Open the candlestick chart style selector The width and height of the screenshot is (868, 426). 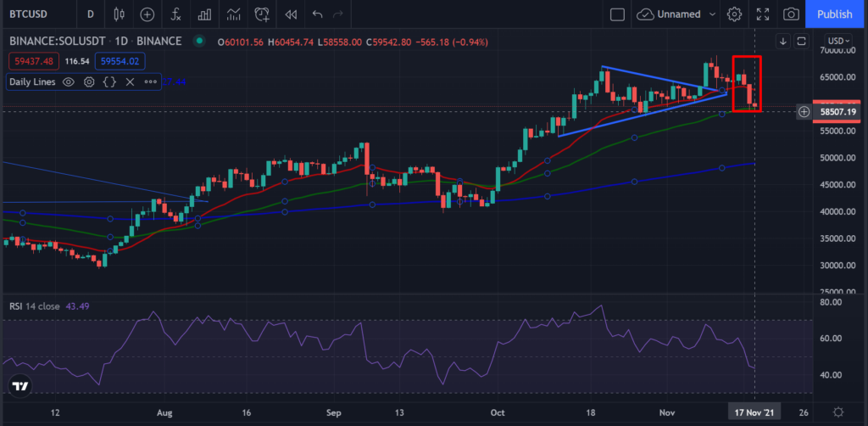click(x=119, y=14)
